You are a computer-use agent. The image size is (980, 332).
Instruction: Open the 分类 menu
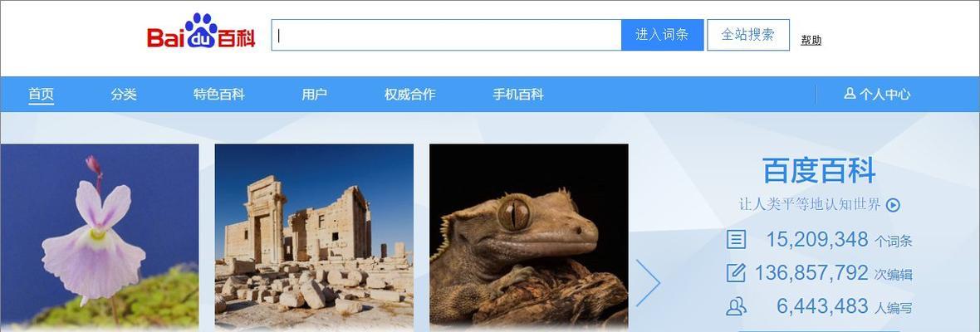(x=124, y=95)
